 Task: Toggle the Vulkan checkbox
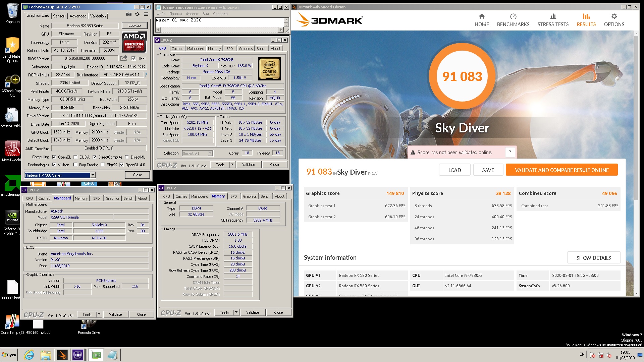(x=54, y=165)
